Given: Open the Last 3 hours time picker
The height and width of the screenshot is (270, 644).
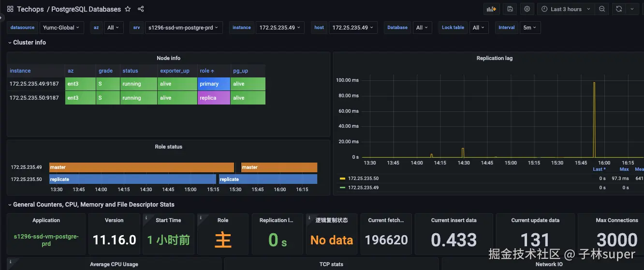Looking at the screenshot, I should point(566,9).
